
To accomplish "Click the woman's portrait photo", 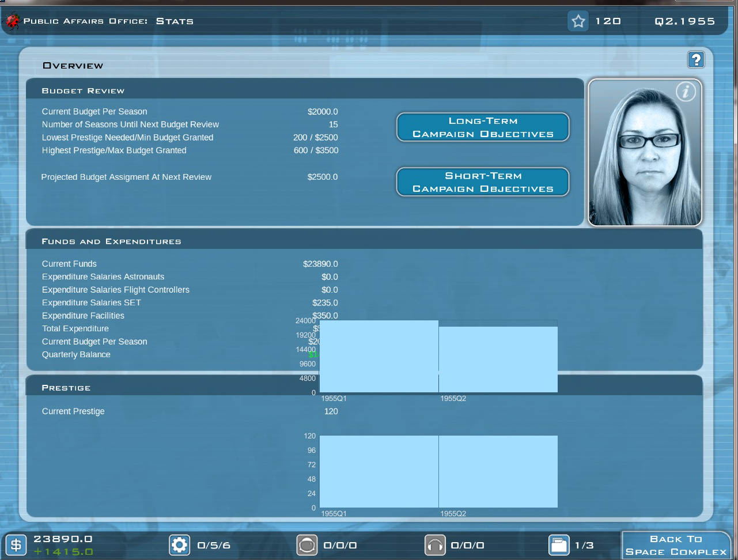I will 645,152.
